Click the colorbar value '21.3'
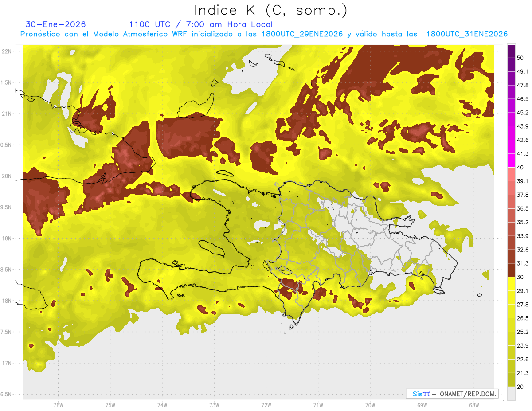The height and width of the screenshot is (411, 532). point(522,374)
